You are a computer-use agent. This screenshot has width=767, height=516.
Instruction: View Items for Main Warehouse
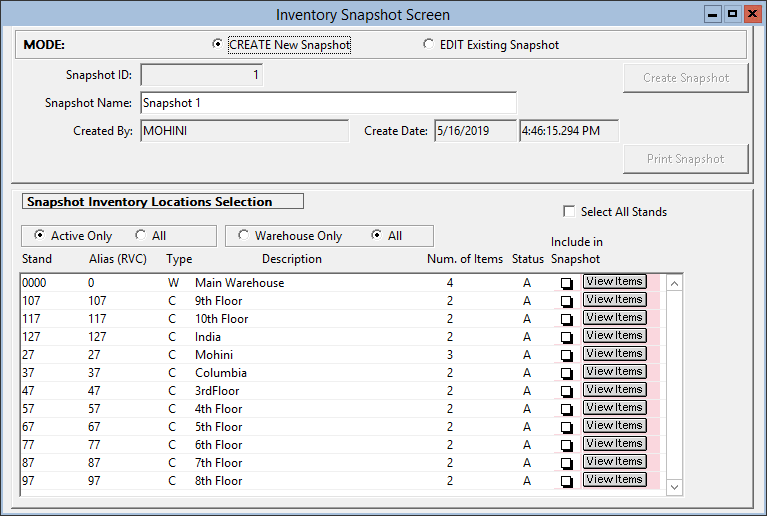[614, 281]
